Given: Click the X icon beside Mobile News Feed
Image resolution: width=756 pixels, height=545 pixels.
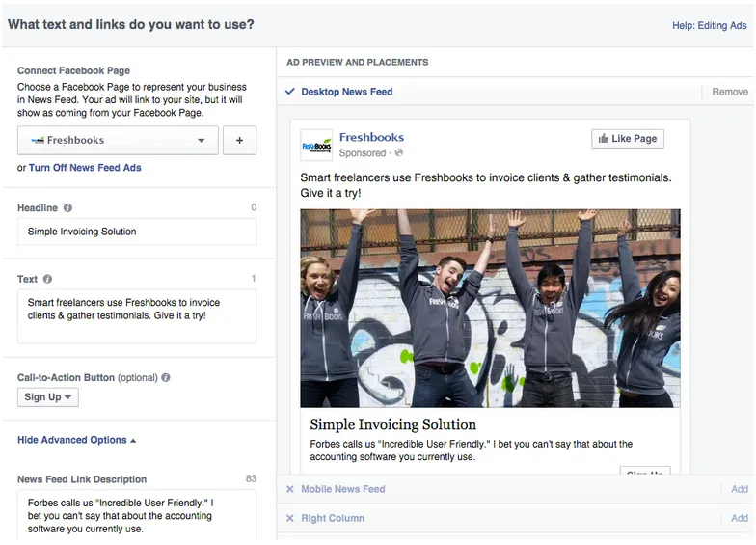Looking at the screenshot, I should click(x=290, y=489).
